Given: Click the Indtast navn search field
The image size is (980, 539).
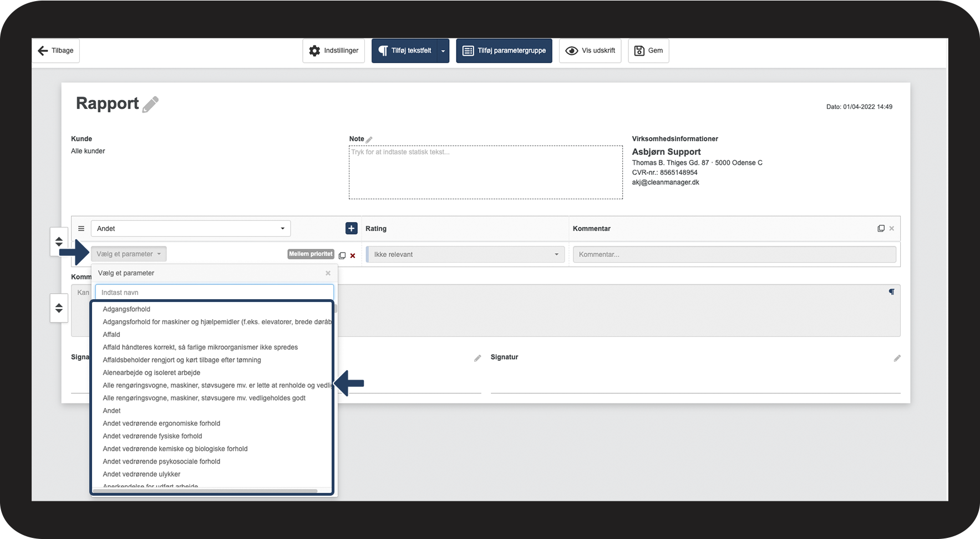Looking at the screenshot, I should 214,292.
